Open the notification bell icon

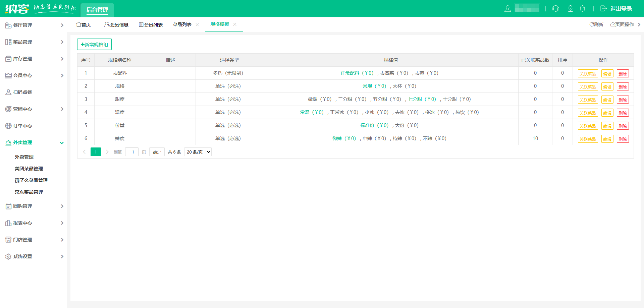[583, 9]
